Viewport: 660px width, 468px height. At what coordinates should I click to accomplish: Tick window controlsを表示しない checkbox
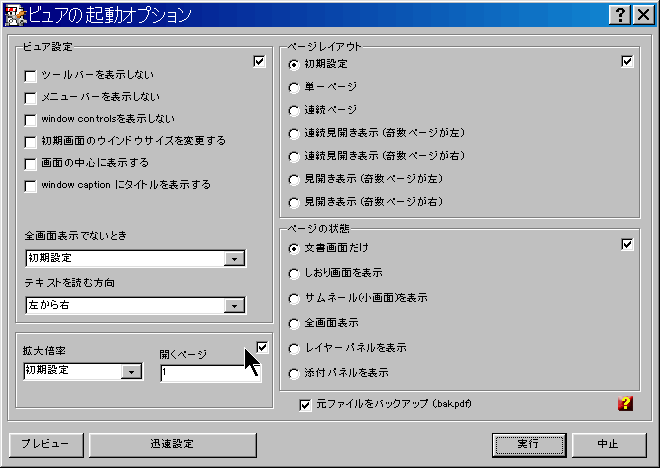tap(30, 120)
